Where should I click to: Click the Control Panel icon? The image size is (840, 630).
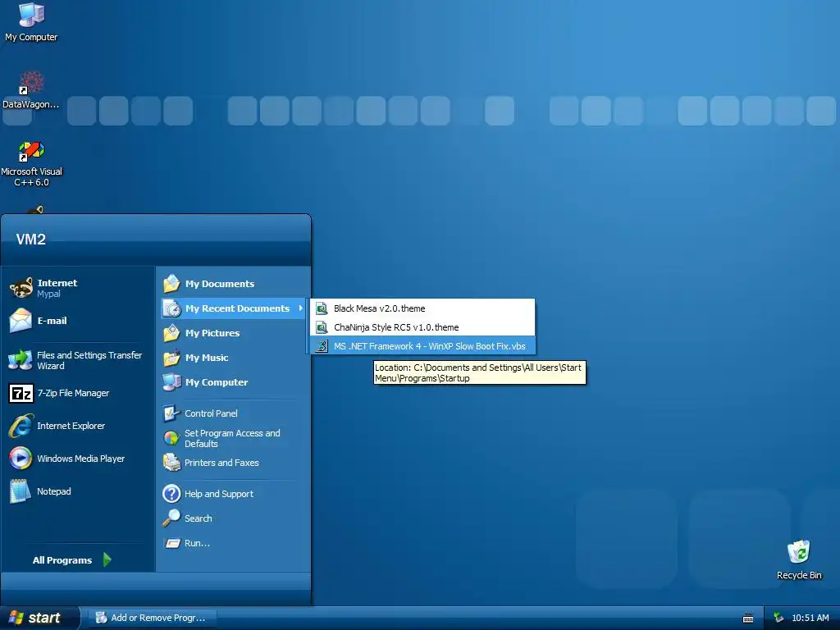pos(171,413)
